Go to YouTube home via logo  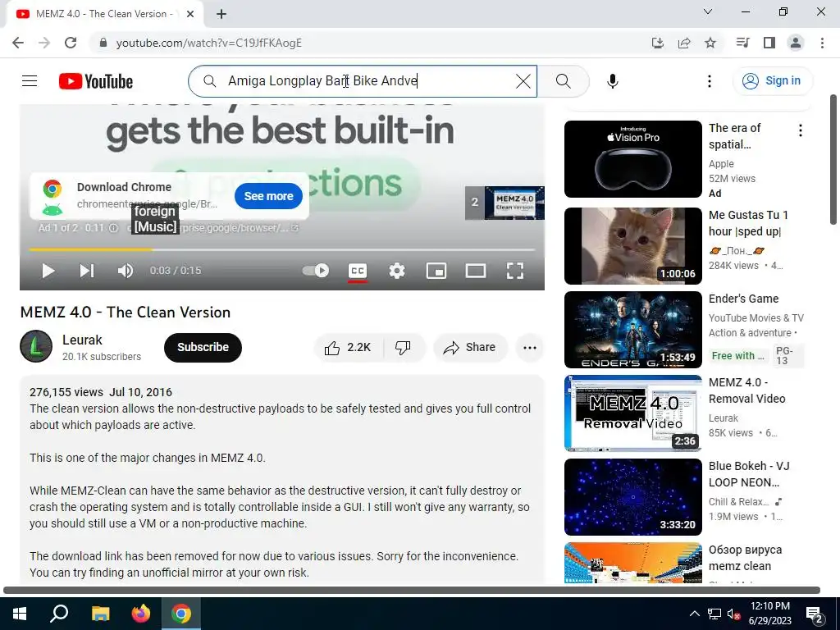[96, 81]
